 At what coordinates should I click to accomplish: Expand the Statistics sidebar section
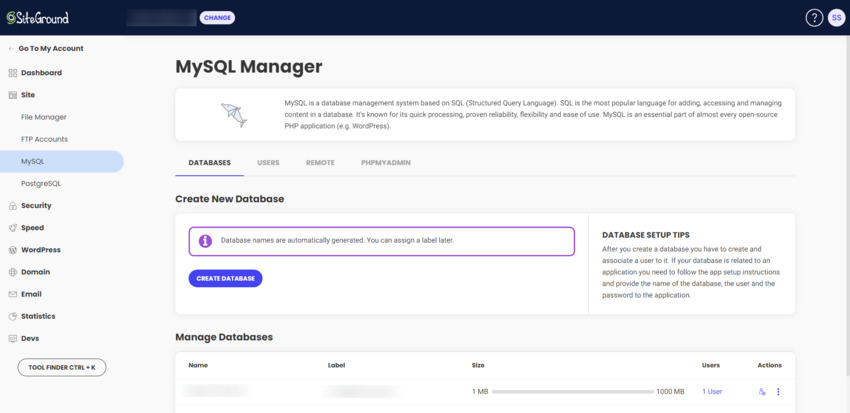point(38,317)
